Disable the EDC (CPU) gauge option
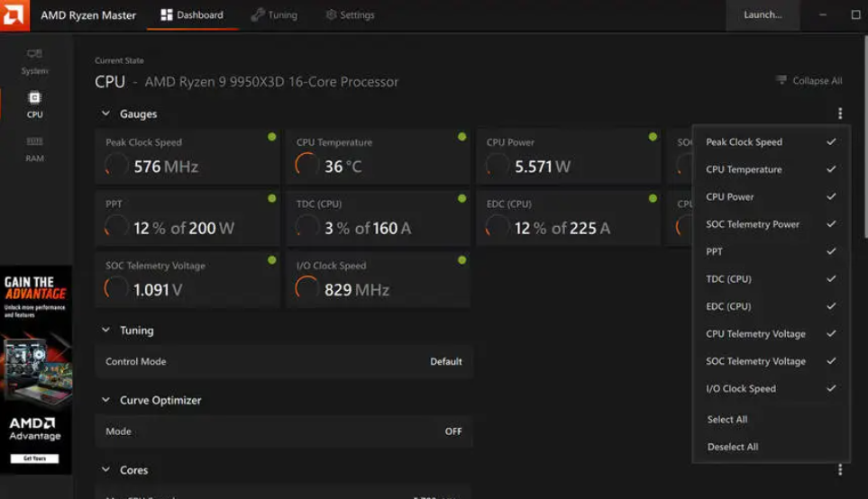Image resolution: width=868 pixels, height=499 pixels. 830,306
